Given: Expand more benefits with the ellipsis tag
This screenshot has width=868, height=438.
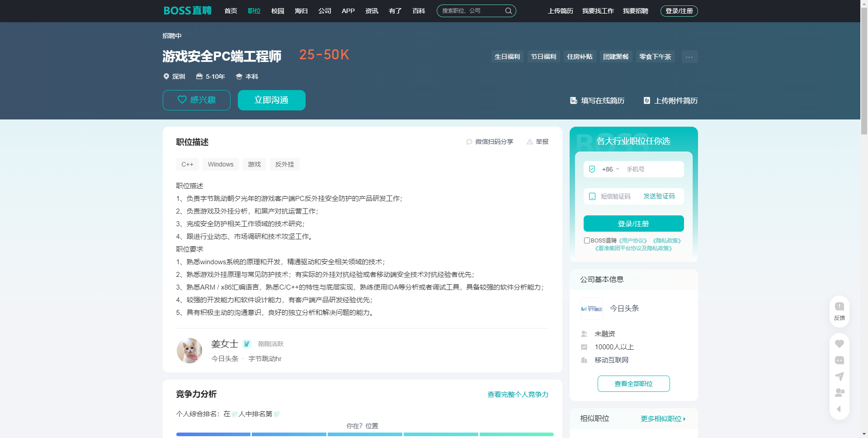Looking at the screenshot, I should [x=689, y=57].
